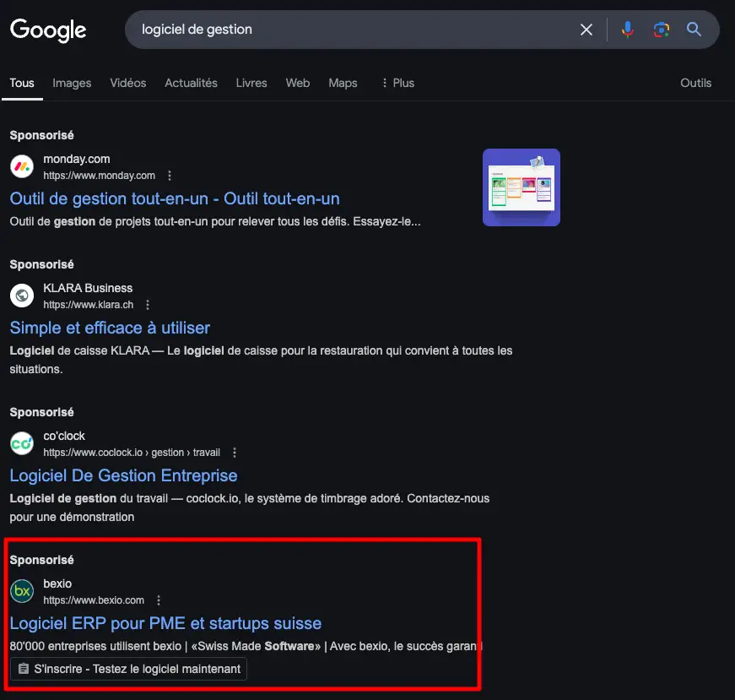This screenshot has height=700, width=735.
Task: Expand the Plus options in the tab bar
Action: [x=397, y=83]
